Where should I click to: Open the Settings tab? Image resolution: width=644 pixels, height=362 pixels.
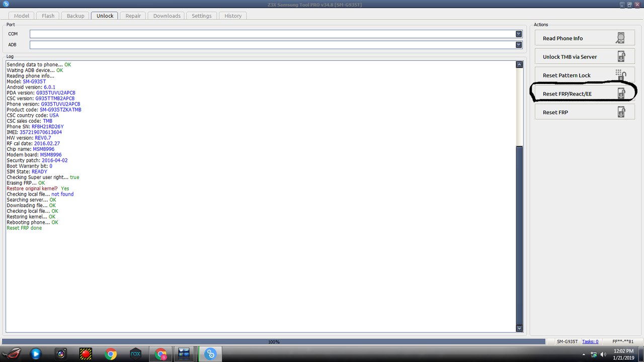[202, 16]
